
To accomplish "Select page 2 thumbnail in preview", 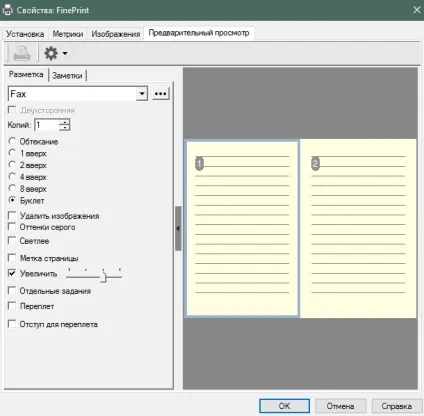I will [358, 228].
